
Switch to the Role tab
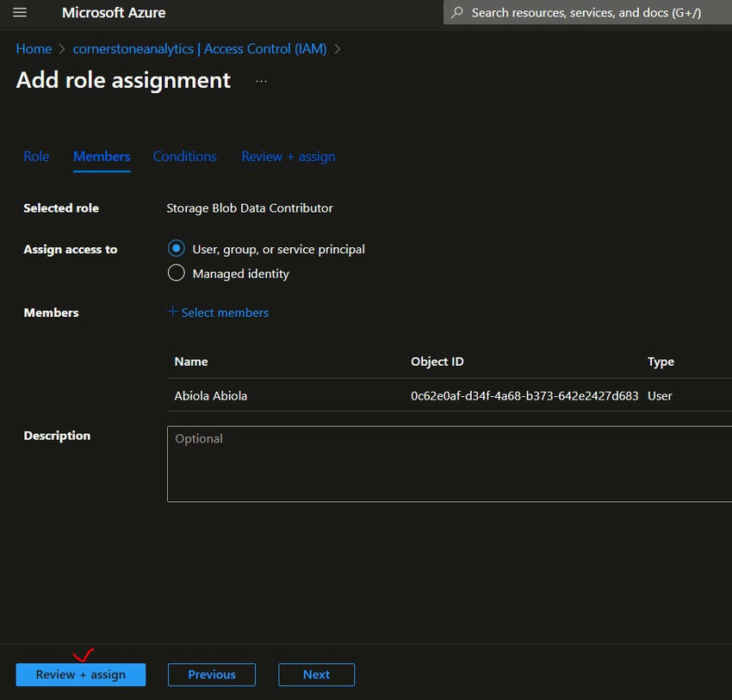coord(36,157)
